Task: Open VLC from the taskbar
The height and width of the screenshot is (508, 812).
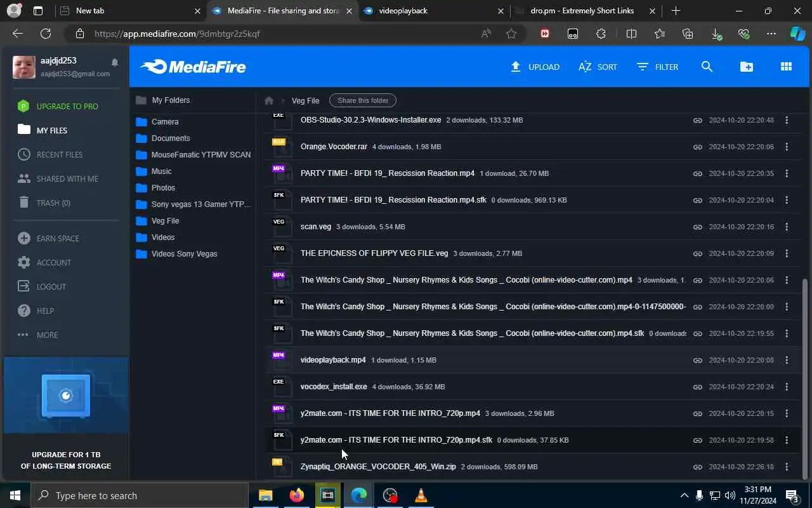Action: pos(421,495)
